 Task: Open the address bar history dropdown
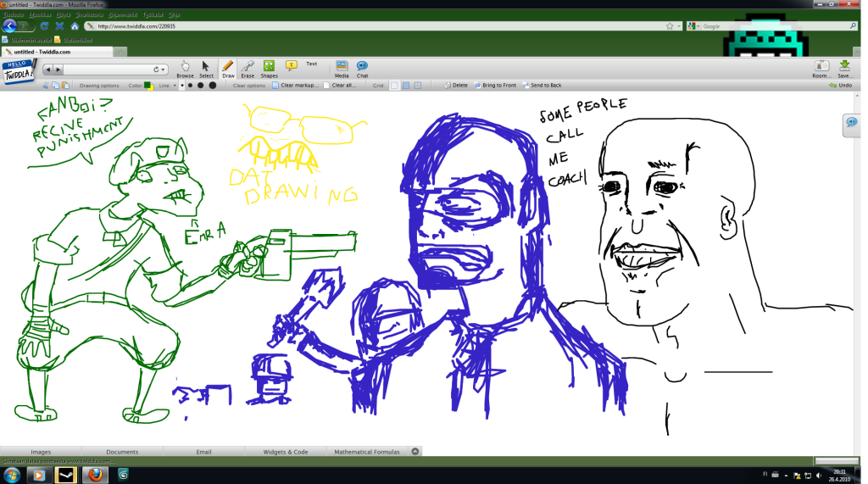679,26
